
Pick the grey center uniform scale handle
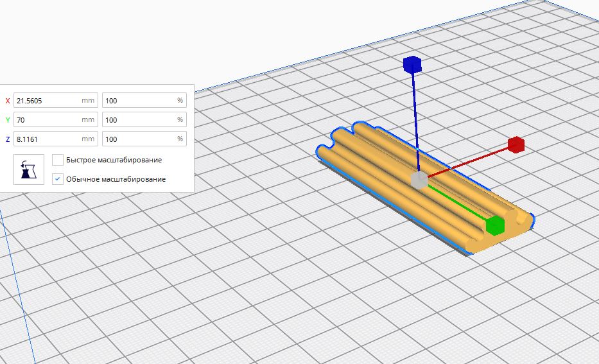coord(419,180)
